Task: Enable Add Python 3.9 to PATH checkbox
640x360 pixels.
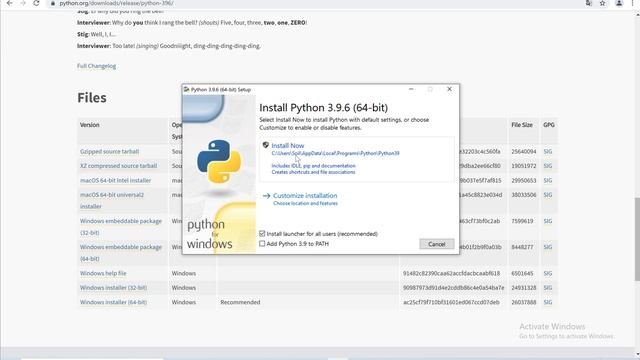Action: [x=262, y=244]
